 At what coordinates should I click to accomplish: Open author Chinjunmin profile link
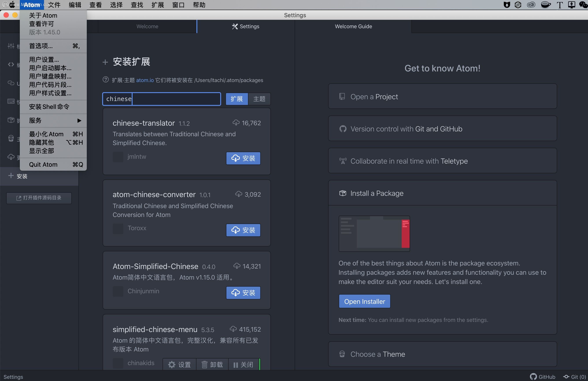(143, 291)
